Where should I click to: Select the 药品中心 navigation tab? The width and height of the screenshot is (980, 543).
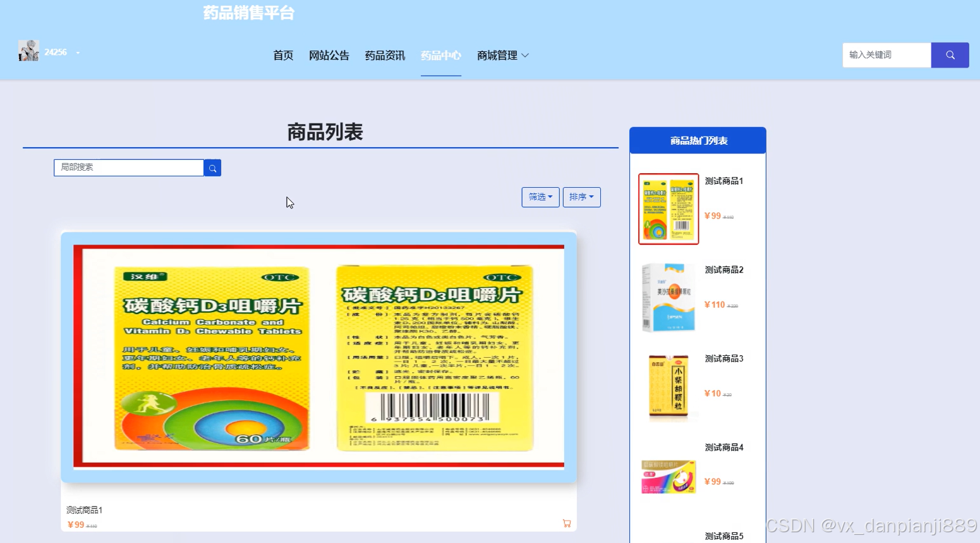[x=441, y=56]
